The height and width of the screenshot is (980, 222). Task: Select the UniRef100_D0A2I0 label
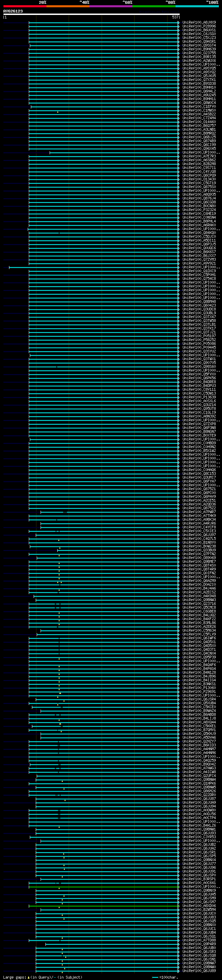click(x=199, y=585)
